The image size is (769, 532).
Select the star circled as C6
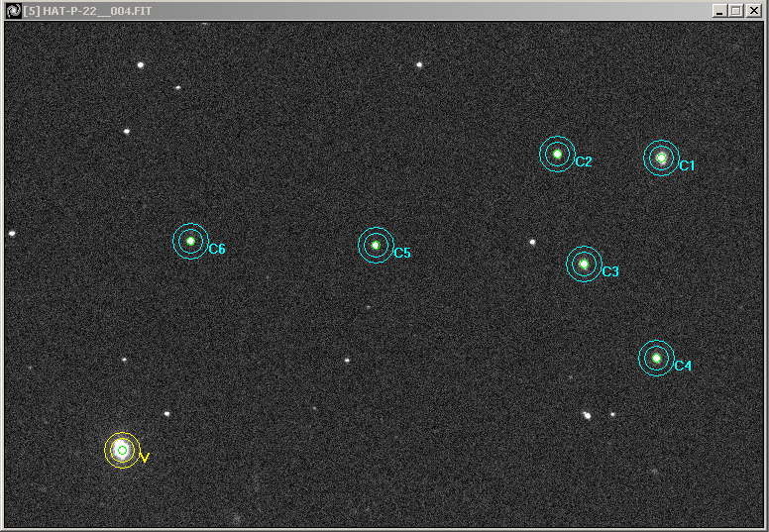190,241
